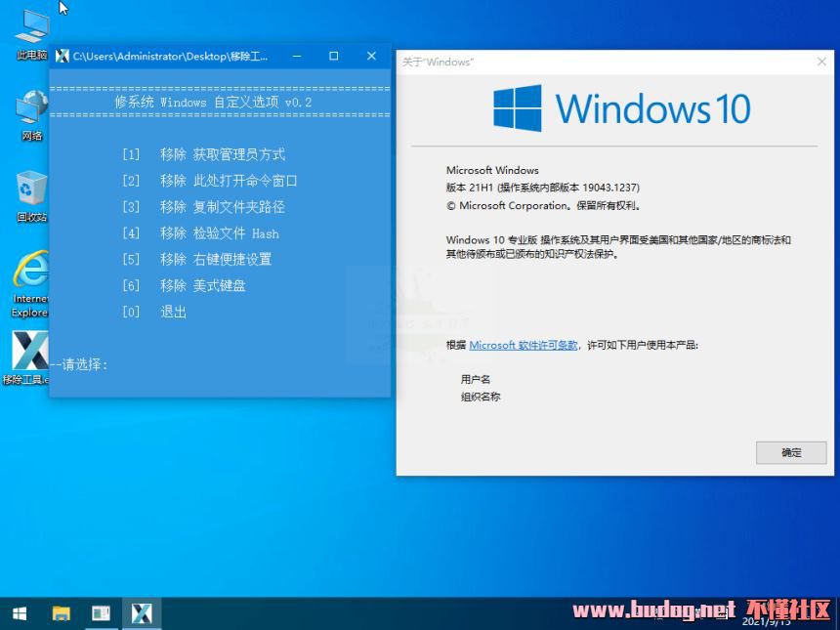Click the 移除工具 X icon in the taskbar
This screenshot has width=840, height=630.
[x=142, y=613]
